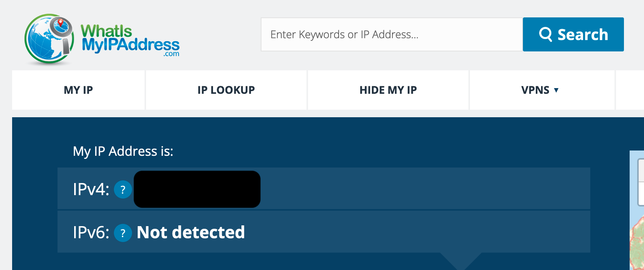Click the IPv6 question mark help icon

pos(123,233)
